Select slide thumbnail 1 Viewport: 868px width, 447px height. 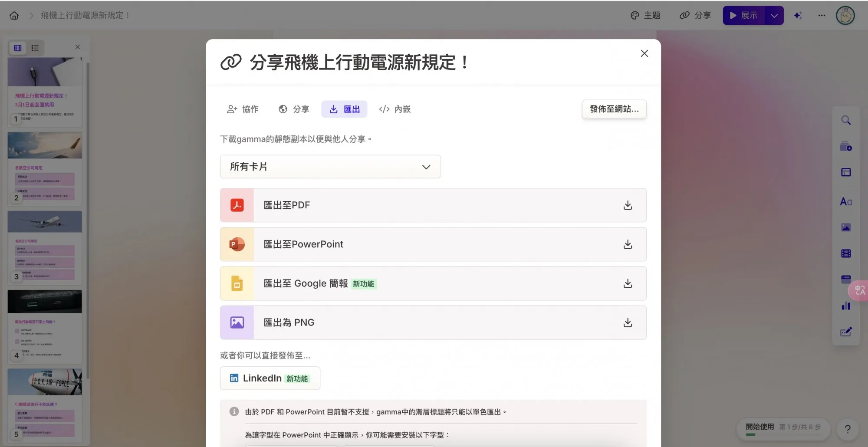(45, 92)
